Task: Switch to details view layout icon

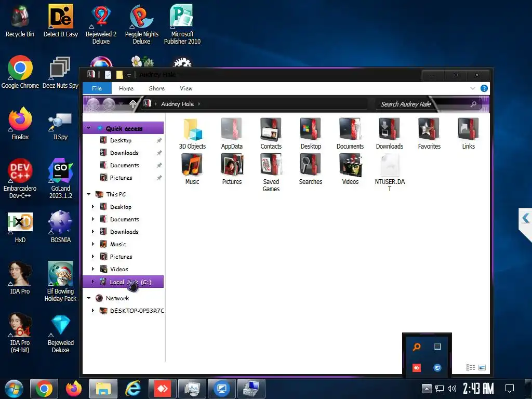Action: click(471, 367)
